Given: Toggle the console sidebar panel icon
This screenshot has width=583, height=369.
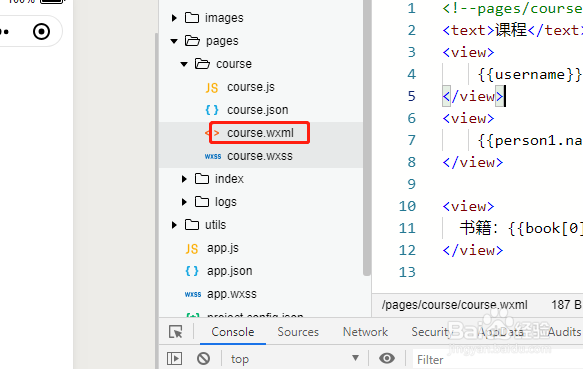Looking at the screenshot, I should pos(174,359).
